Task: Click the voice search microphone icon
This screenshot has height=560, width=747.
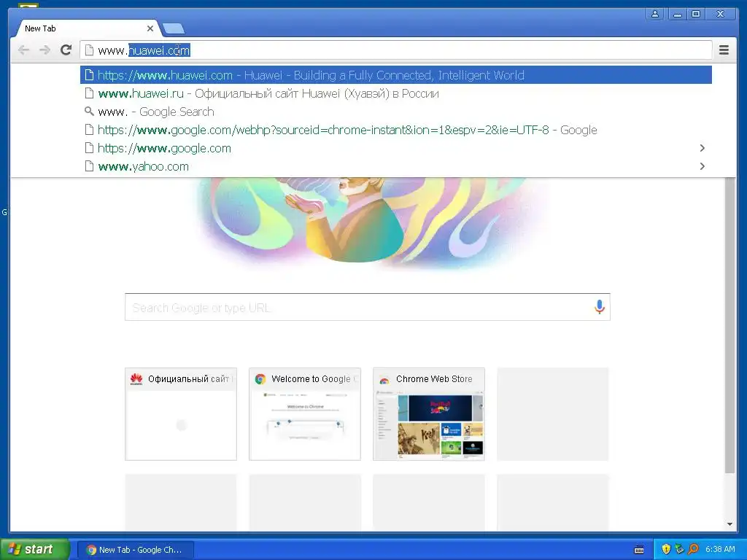Action: (600, 307)
